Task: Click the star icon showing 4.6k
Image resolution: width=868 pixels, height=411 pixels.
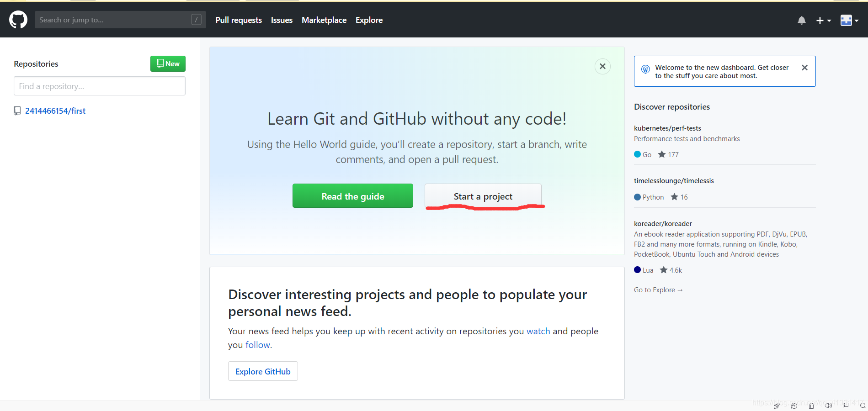Action: pos(664,270)
